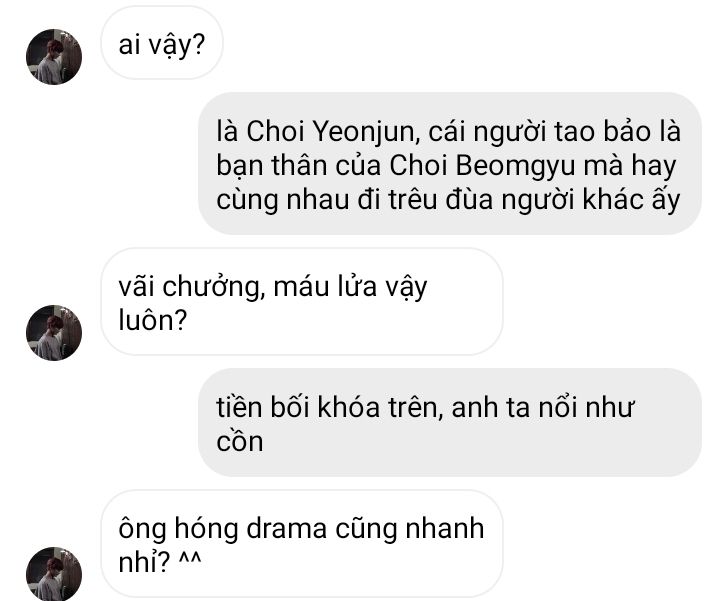This screenshot has height=601, width=720.
Task: Tap the avatar next to 'vãi chưởng' message
Action: click(x=54, y=333)
